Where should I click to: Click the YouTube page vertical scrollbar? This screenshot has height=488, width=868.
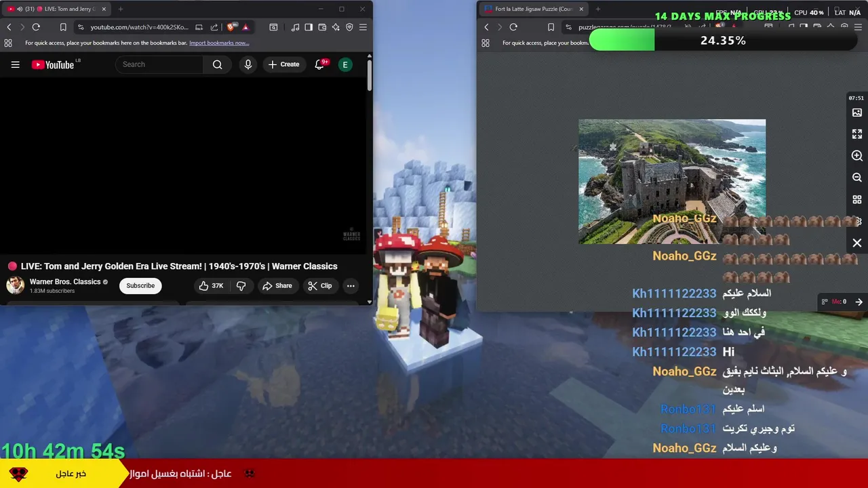[x=370, y=75]
